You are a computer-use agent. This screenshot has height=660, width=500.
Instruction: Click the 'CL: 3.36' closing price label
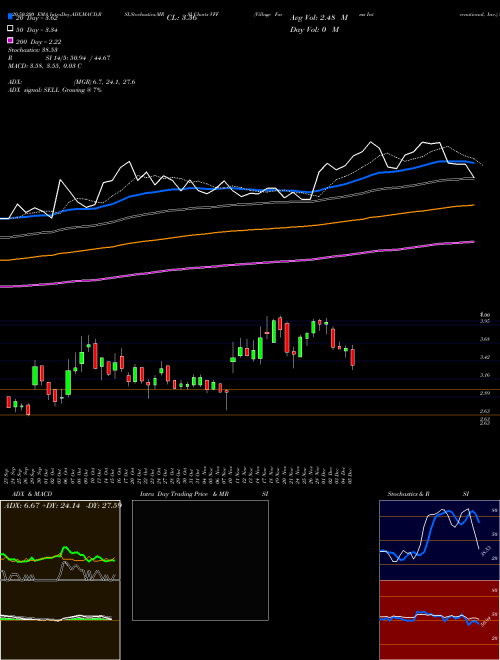182,18
